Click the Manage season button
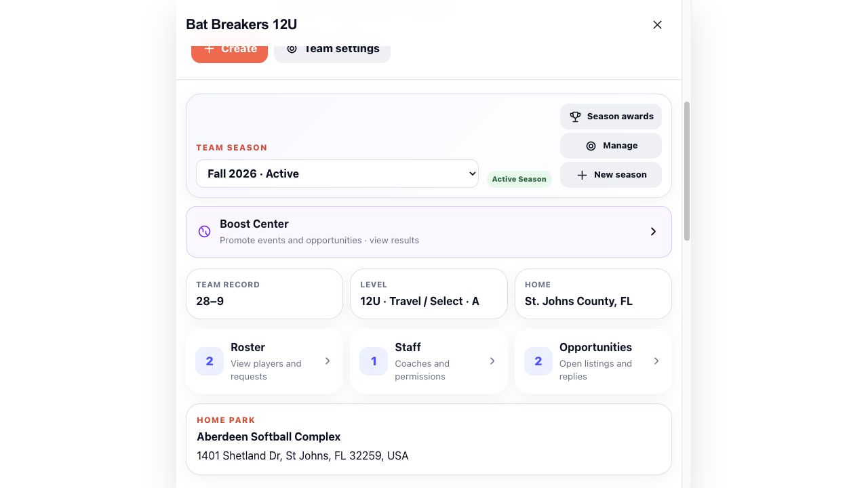 pyautogui.click(x=611, y=146)
